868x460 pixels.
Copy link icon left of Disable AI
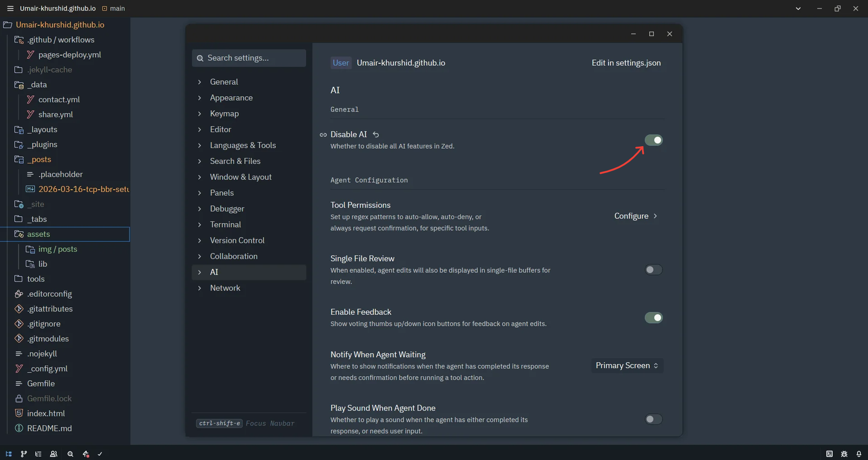pyautogui.click(x=323, y=135)
